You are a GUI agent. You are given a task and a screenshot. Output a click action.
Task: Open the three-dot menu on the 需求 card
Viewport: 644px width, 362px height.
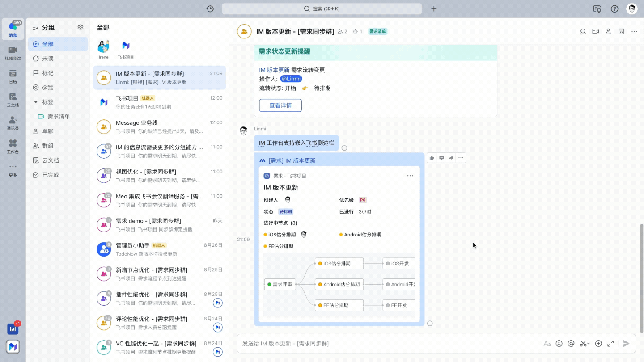tap(410, 176)
